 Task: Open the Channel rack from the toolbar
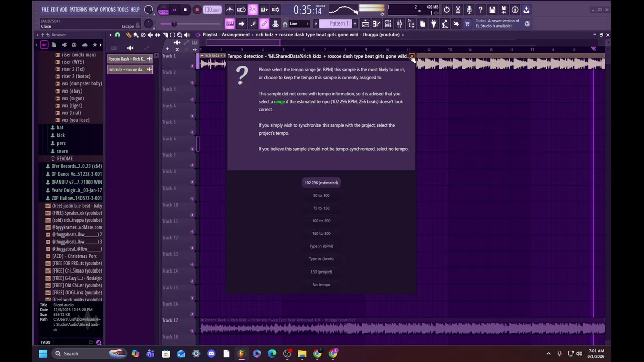[x=388, y=24]
